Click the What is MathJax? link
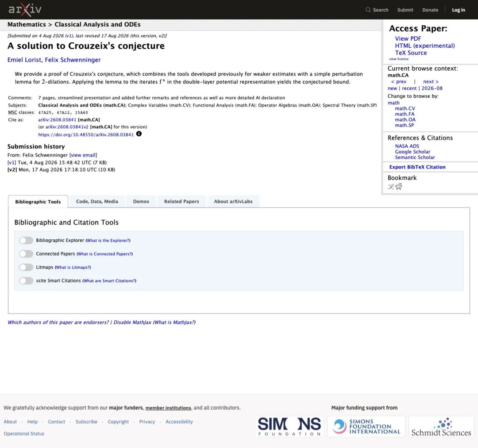Viewport: 478px width, 448px height. coord(174,322)
